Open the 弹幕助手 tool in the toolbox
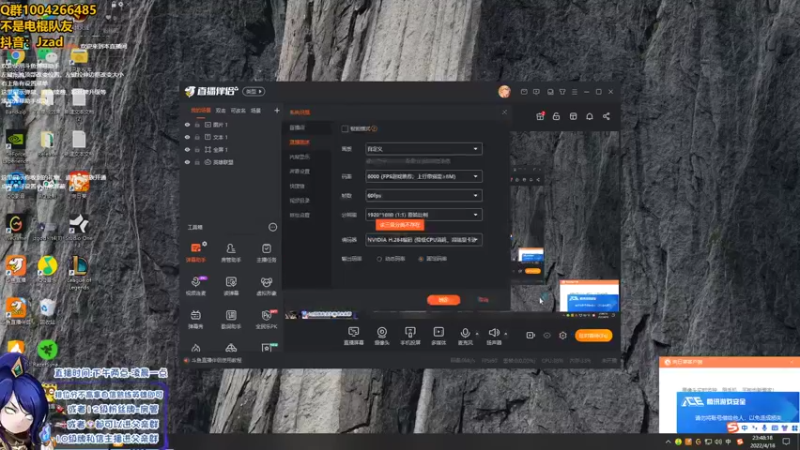This screenshot has height=450, width=800. (196, 252)
